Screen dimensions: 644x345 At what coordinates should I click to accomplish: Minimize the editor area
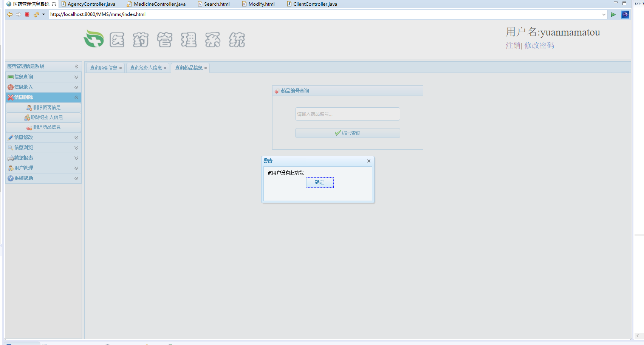click(x=616, y=3)
